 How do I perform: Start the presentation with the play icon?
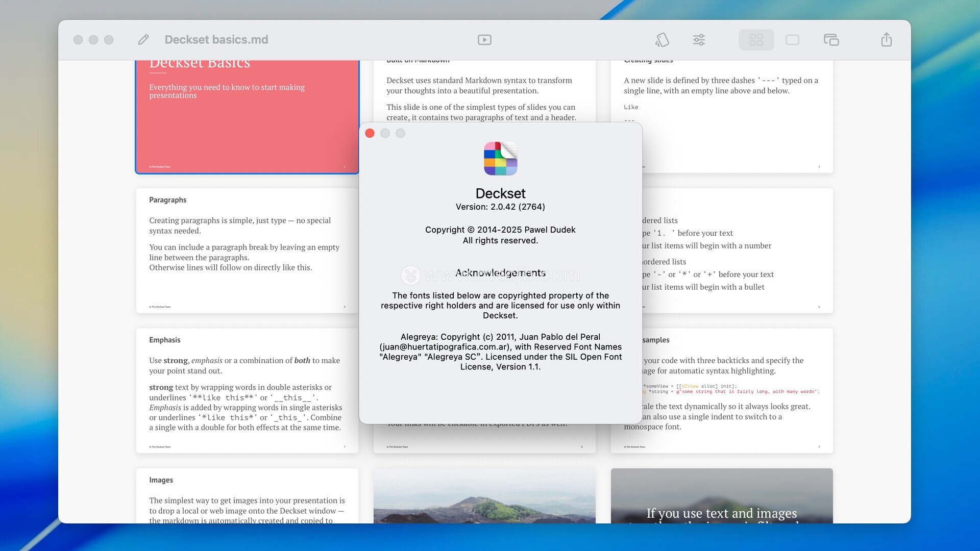coord(484,40)
